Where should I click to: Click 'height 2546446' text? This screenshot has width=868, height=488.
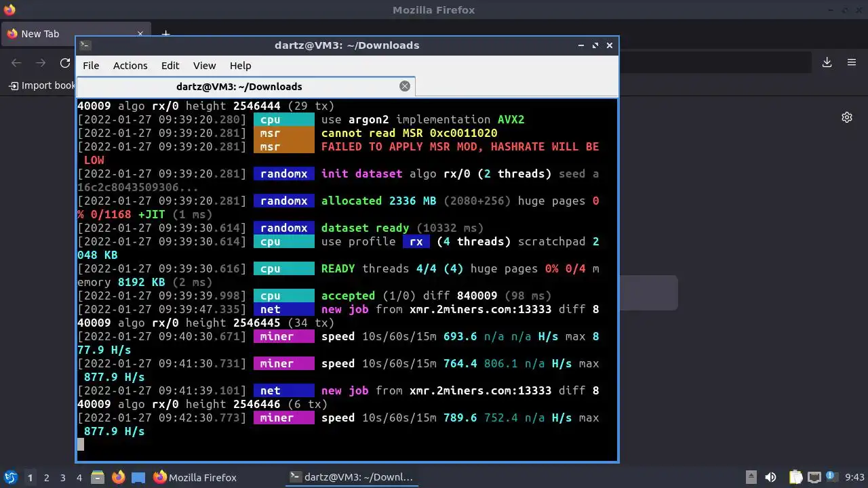tap(233, 405)
